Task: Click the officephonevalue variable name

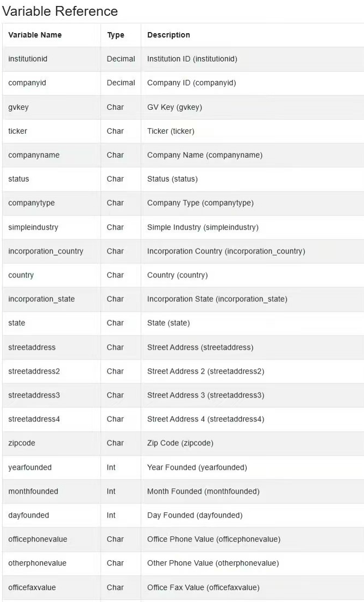Action: 37,539
